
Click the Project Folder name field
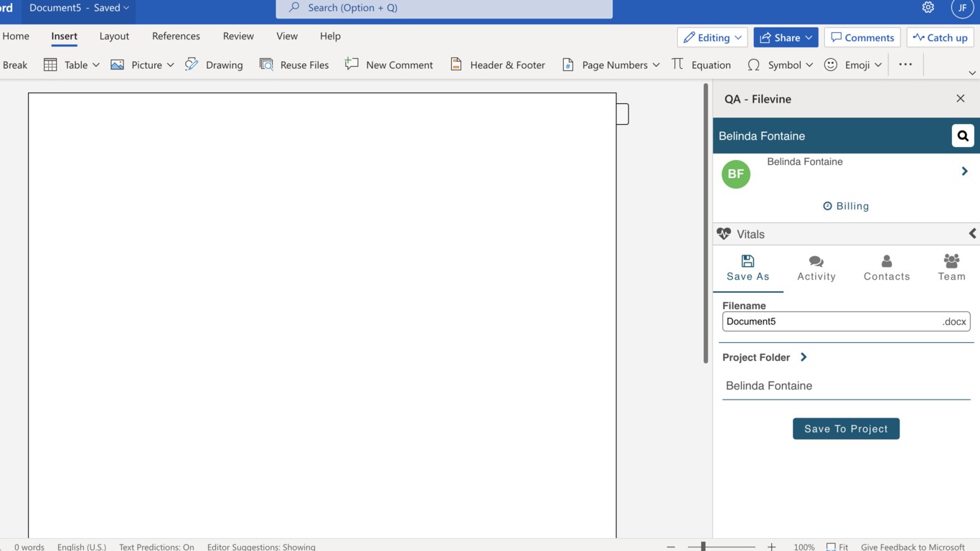tap(846, 386)
